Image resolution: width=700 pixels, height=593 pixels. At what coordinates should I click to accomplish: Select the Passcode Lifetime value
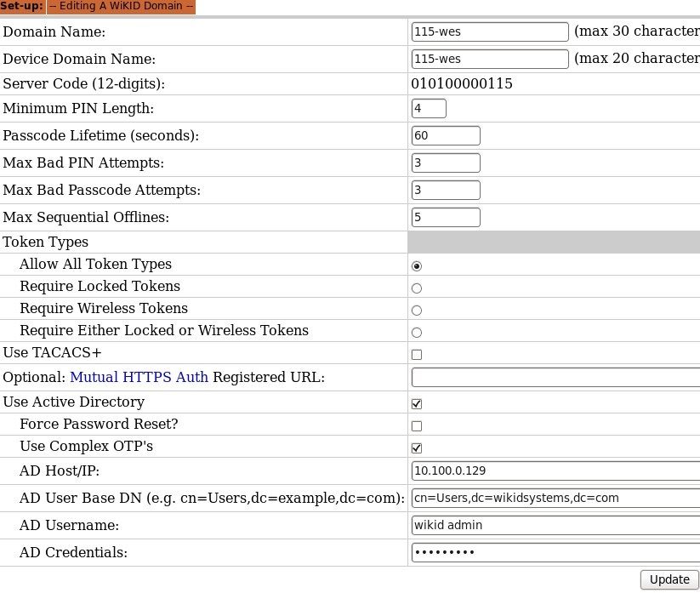click(445, 135)
